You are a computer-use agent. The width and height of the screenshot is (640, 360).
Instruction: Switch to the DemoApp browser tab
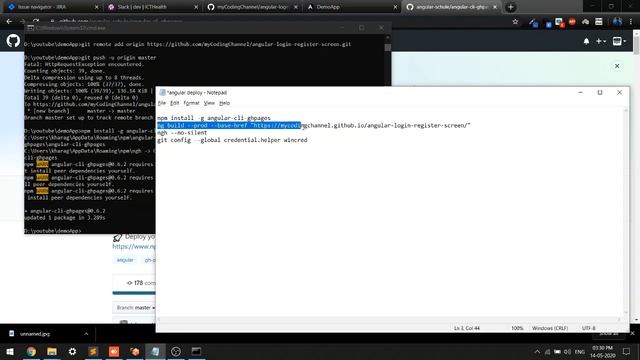coord(351,7)
